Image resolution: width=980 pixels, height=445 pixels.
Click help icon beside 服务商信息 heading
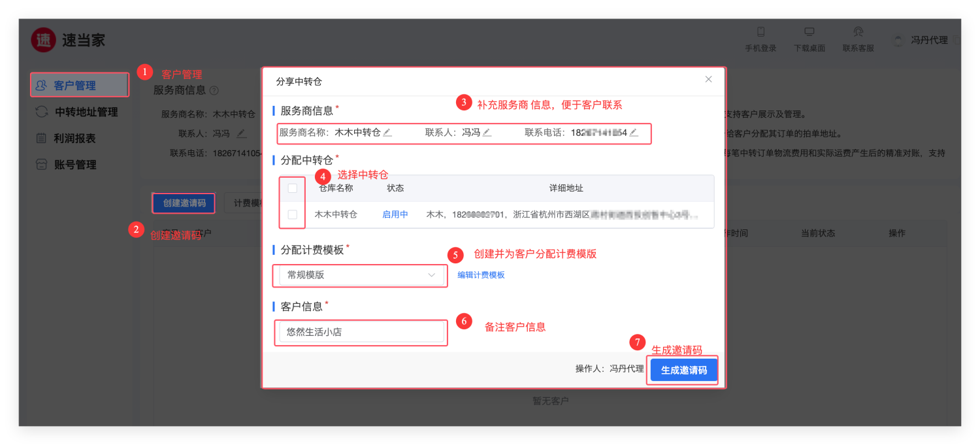pos(214,91)
